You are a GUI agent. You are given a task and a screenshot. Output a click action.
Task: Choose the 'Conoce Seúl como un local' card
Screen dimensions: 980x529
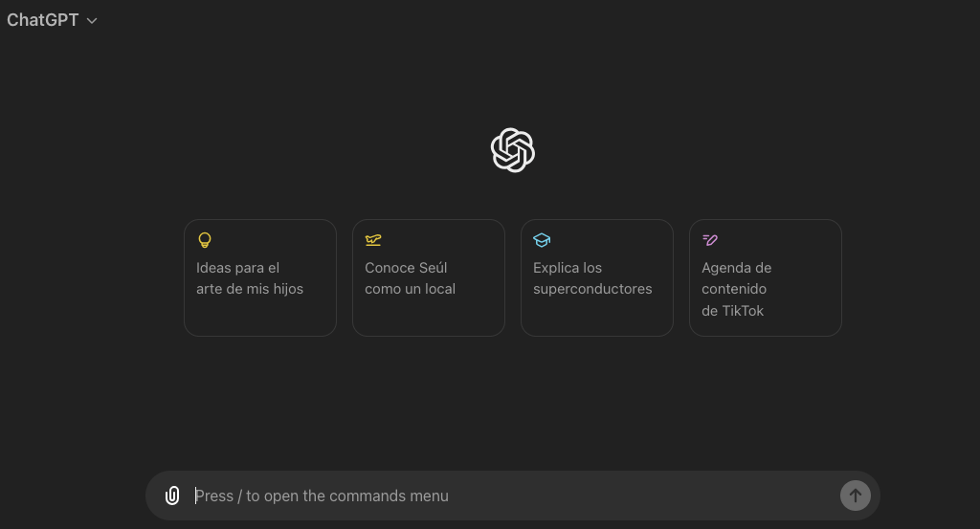click(x=429, y=278)
